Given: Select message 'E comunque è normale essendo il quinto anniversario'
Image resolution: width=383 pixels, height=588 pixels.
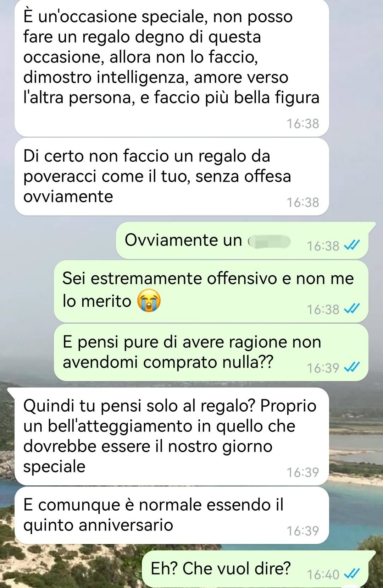Looking at the screenshot, I should point(172,515).
